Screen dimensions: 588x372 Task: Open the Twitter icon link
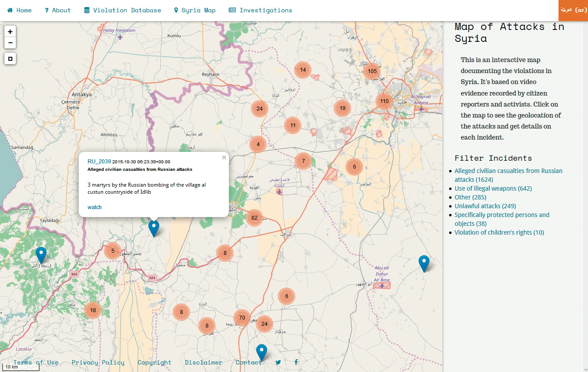click(278, 362)
